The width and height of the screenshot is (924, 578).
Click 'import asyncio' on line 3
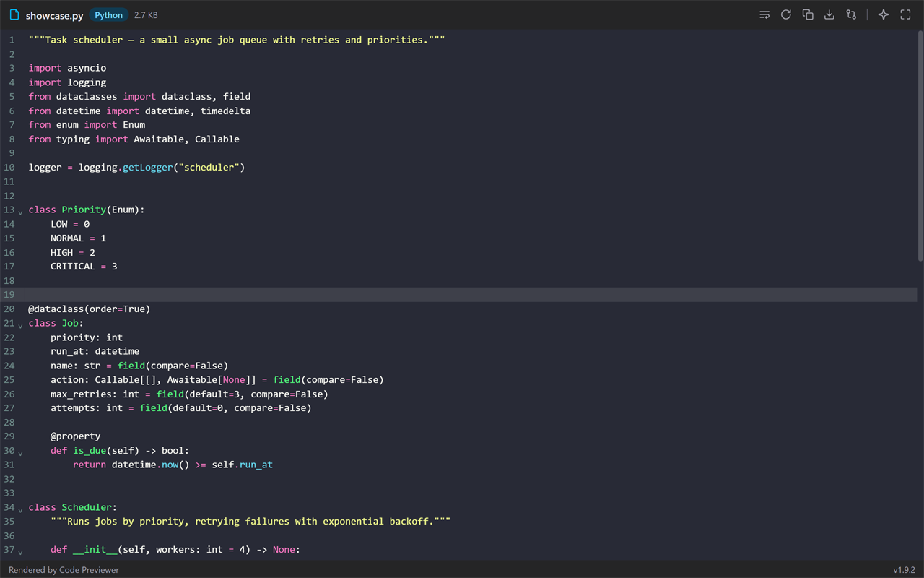pyautogui.click(x=67, y=68)
